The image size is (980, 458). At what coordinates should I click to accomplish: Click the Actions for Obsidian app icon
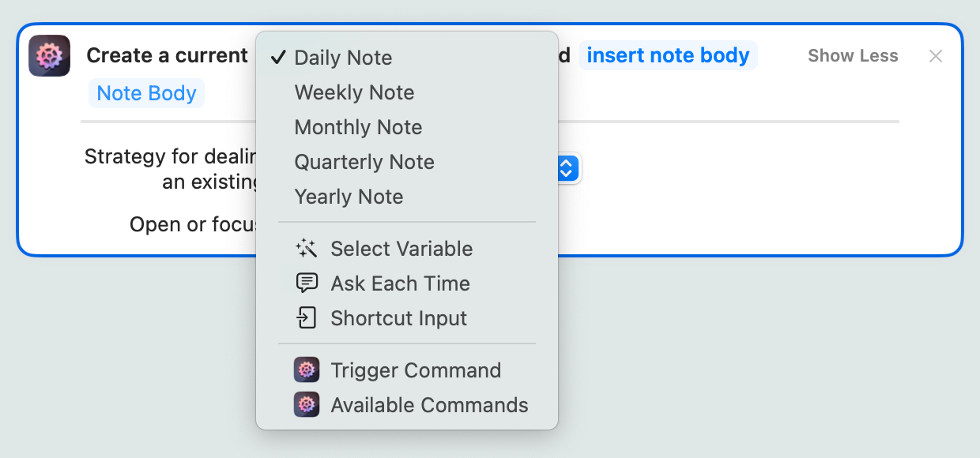[x=49, y=56]
